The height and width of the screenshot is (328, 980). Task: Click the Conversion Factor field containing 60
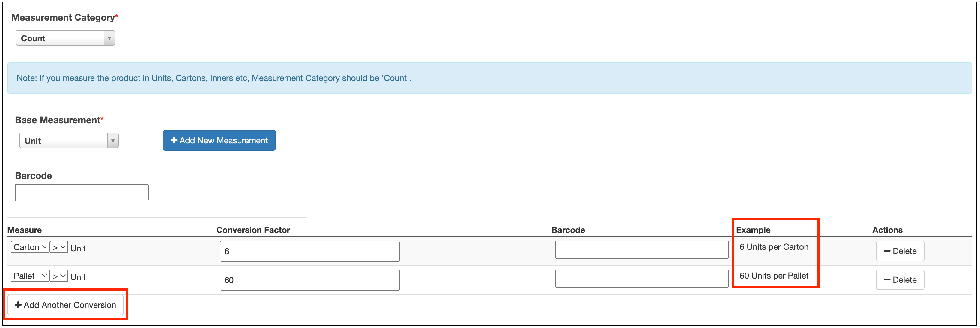(x=309, y=280)
